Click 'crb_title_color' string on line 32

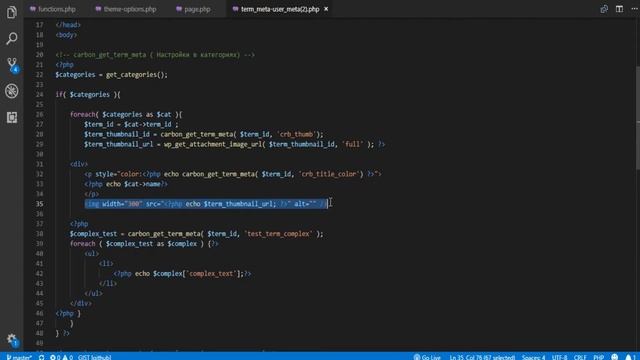click(x=329, y=174)
